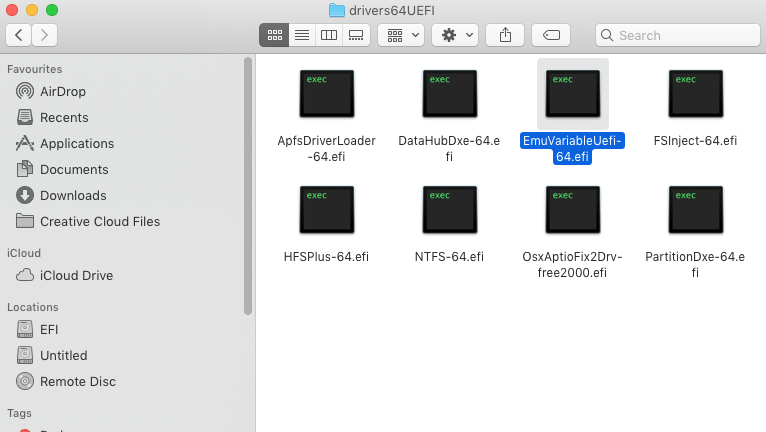The image size is (766, 432).
Task: Click the AirDrop radar icon
Action: 25,91
